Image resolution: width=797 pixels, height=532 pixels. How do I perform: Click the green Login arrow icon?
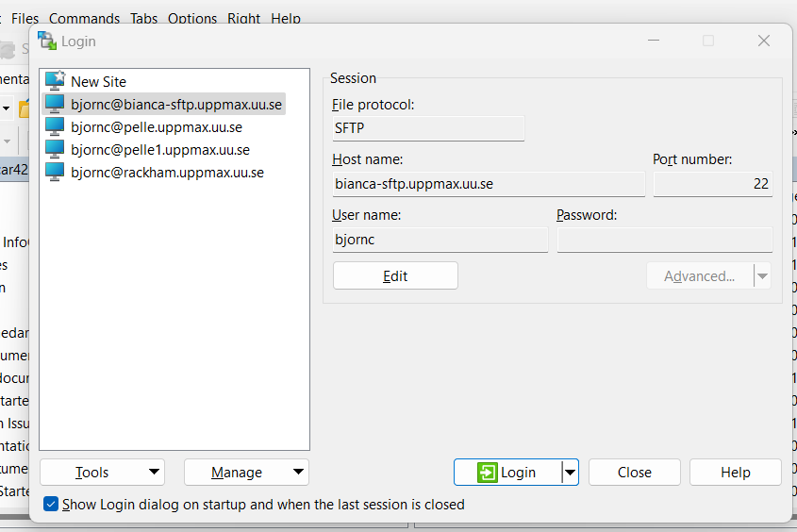pos(487,473)
